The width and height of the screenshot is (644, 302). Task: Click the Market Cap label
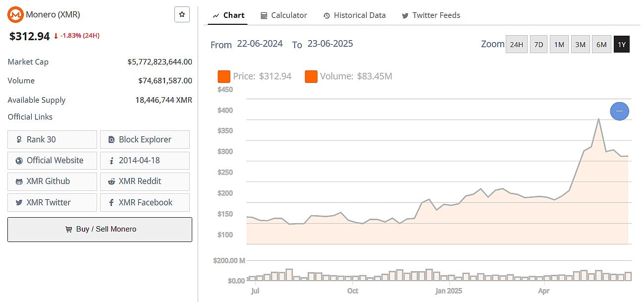[x=28, y=62]
